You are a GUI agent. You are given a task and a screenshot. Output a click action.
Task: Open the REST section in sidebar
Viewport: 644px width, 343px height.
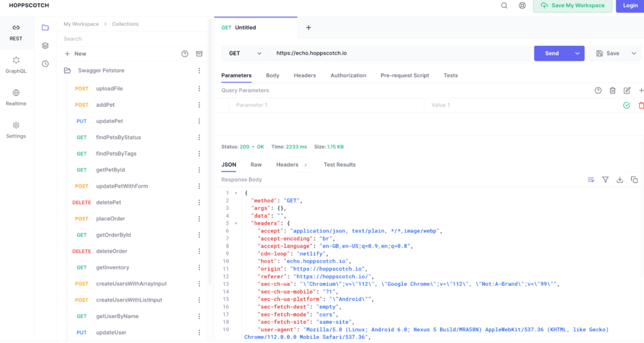tap(16, 33)
